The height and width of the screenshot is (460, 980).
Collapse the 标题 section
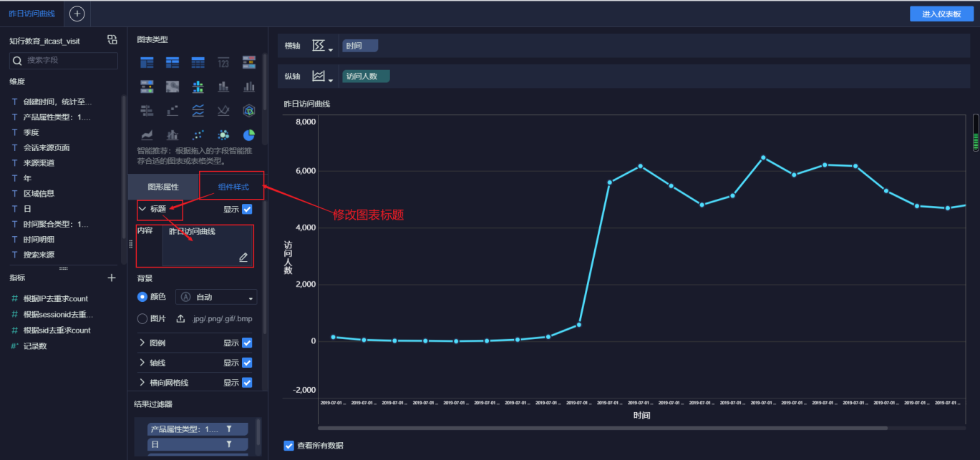coord(142,209)
